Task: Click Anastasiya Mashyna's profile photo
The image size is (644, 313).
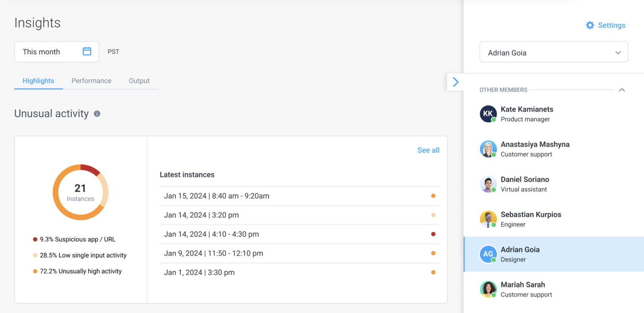Action: [488, 149]
